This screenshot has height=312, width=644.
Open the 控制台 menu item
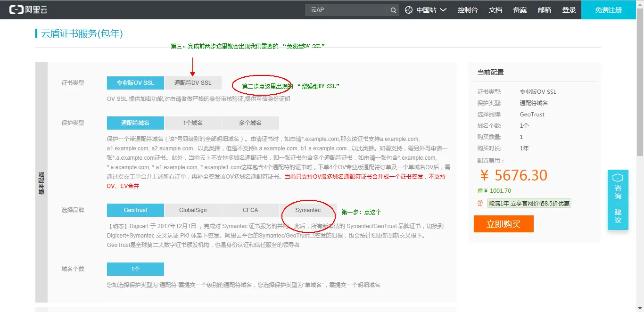(x=467, y=9)
